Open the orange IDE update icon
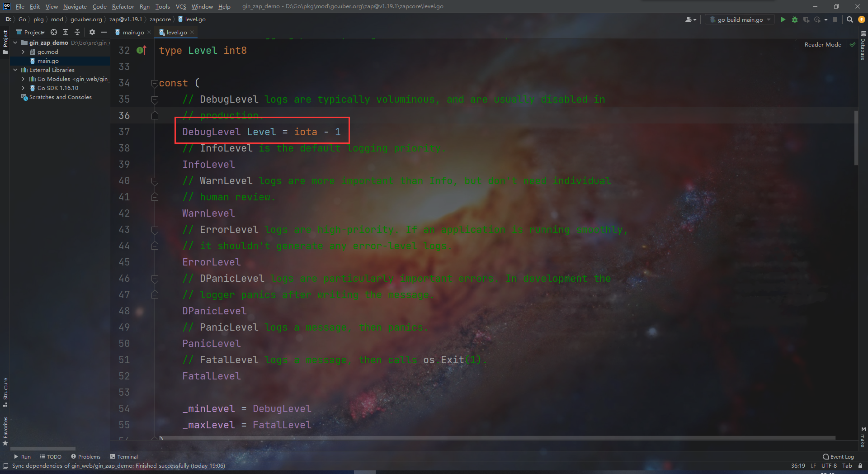The width and height of the screenshot is (868, 474). (862, 19)
